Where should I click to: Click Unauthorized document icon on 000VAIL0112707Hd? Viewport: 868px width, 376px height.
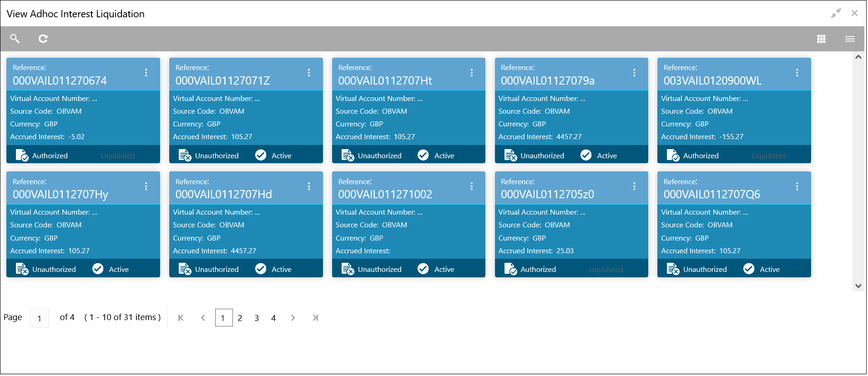point(185,269)
